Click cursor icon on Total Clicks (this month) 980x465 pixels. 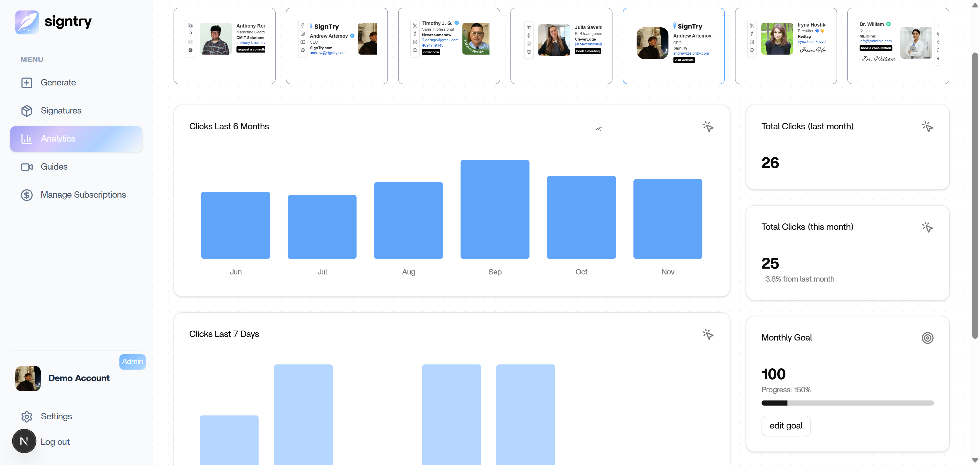tap(927, 227)
